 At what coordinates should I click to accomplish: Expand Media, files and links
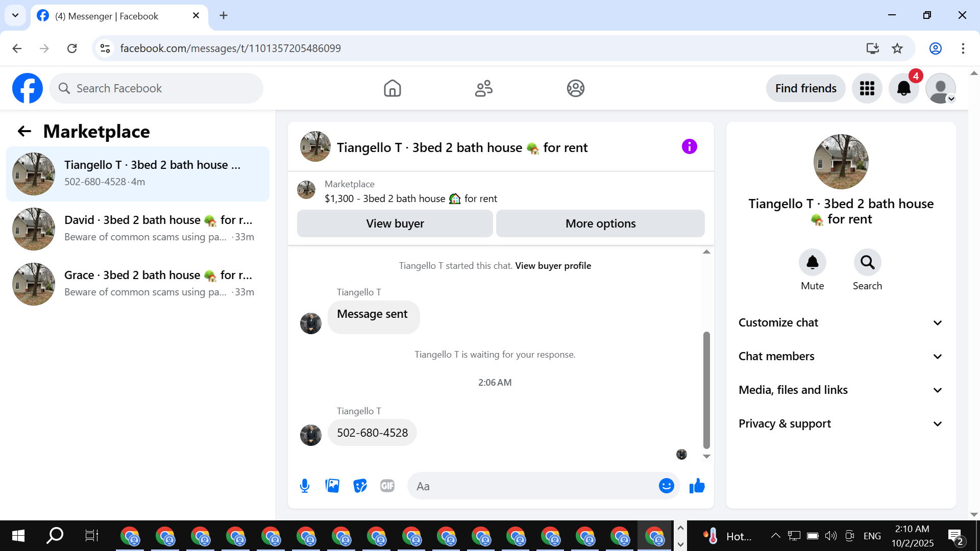click(x=840, y=390)
